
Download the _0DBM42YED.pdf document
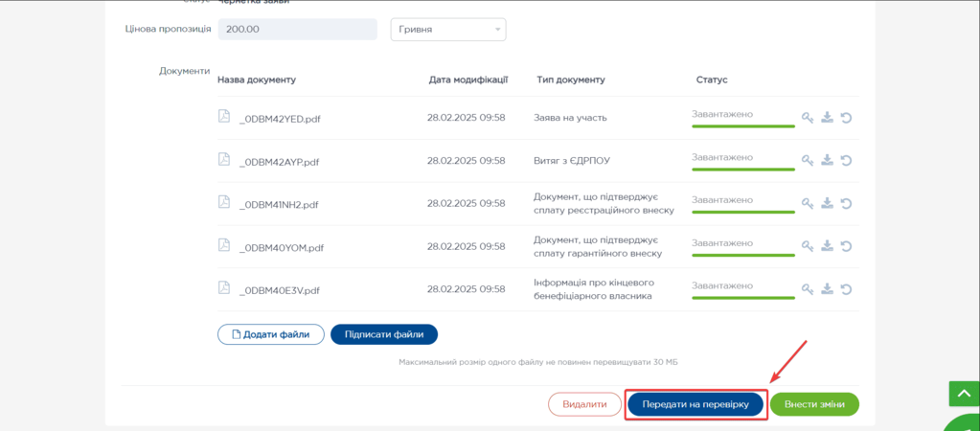(x=827, y=119)
